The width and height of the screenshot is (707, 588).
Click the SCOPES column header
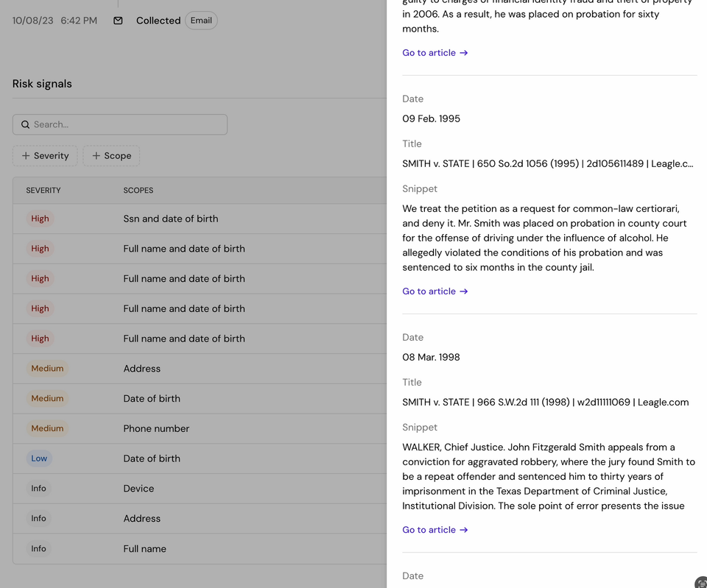pyautogui.click(x=138, y=190)
